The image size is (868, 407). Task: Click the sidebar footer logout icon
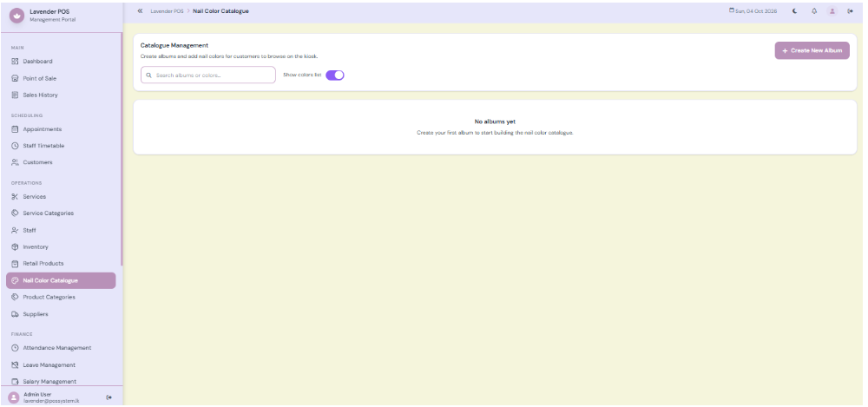pyautogui.click(x=109, y=397)
